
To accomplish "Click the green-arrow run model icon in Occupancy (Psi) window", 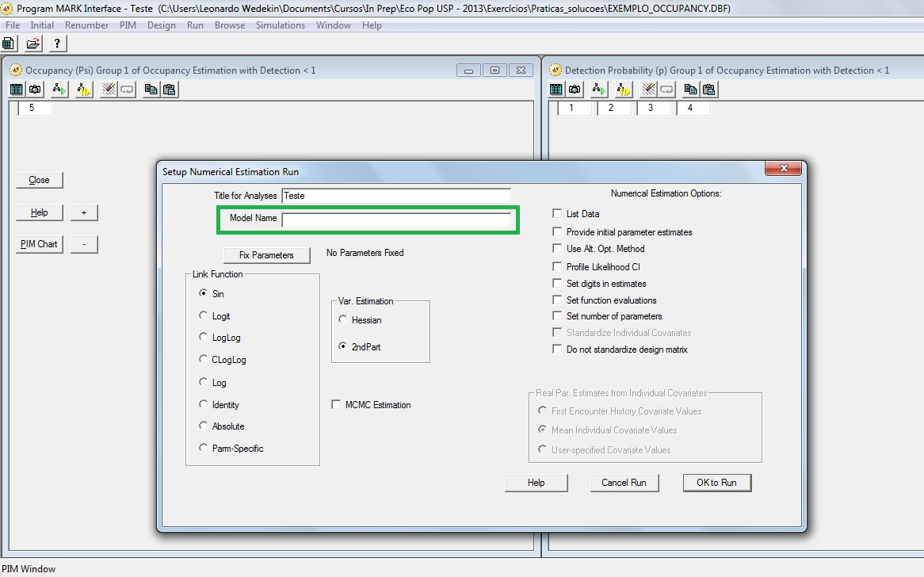I will (x=59, y=90).
